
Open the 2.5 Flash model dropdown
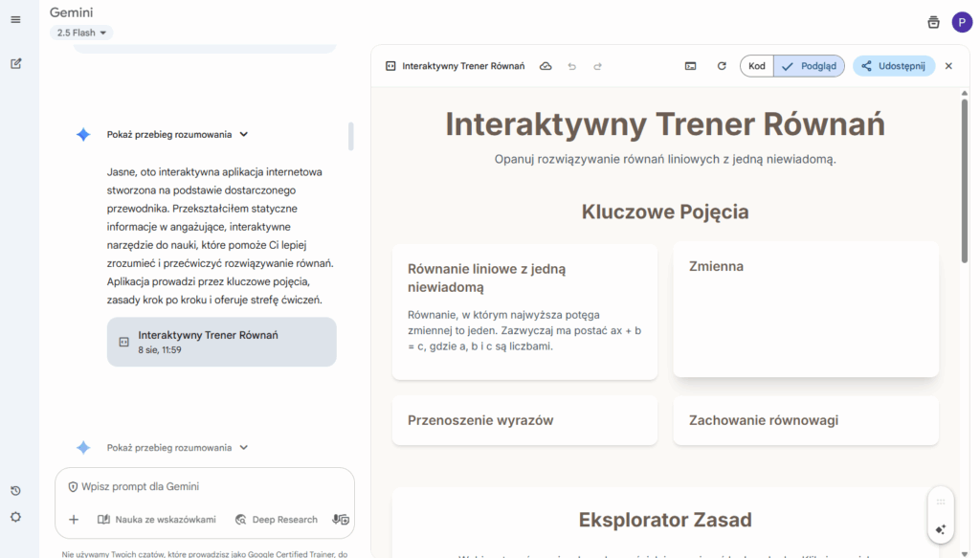point(81,33)
